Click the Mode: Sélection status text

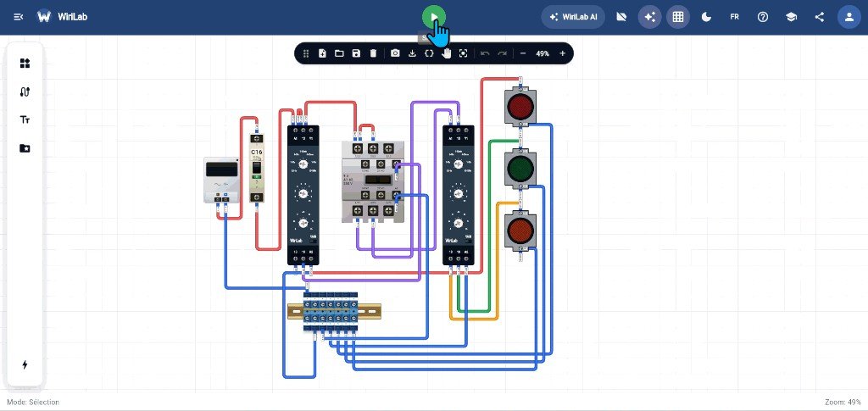(x=33, y=403)
